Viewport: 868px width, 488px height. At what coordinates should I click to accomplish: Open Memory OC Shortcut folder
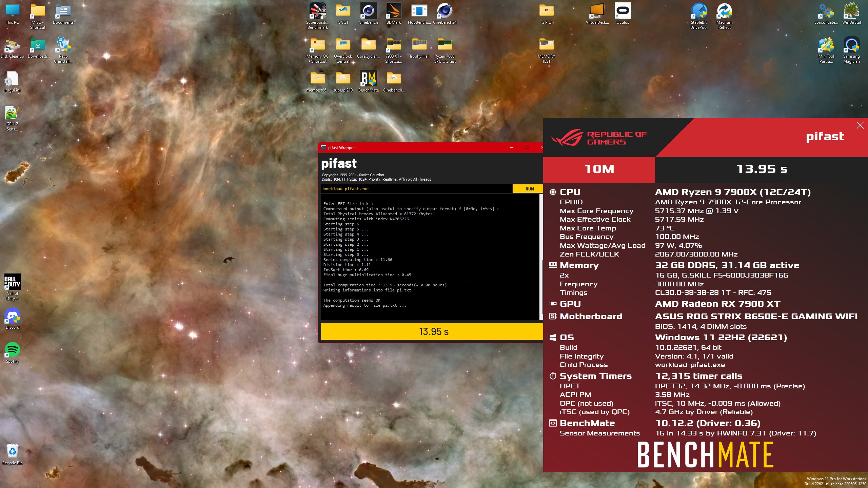[317, 50]
